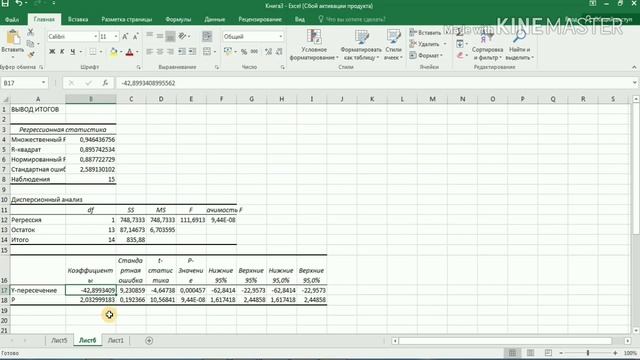Decrease font size with the small A icon
This screenshot has height=360, width=640.
136,37
